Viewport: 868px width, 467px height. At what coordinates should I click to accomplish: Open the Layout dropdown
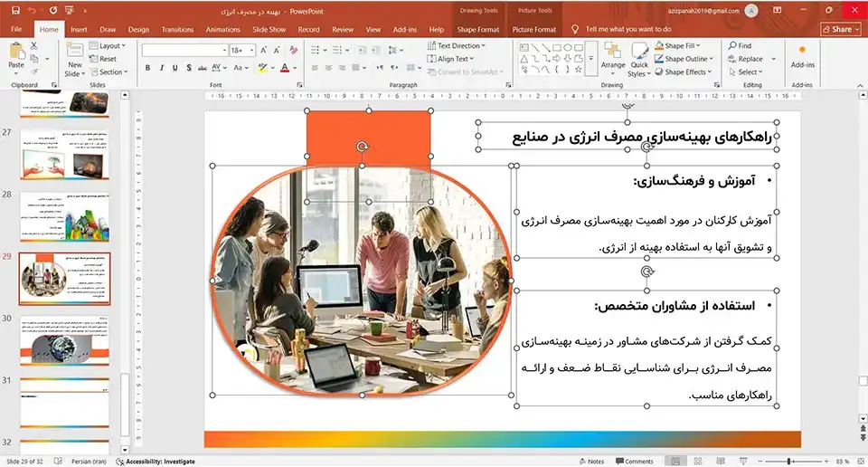(108, 45)
